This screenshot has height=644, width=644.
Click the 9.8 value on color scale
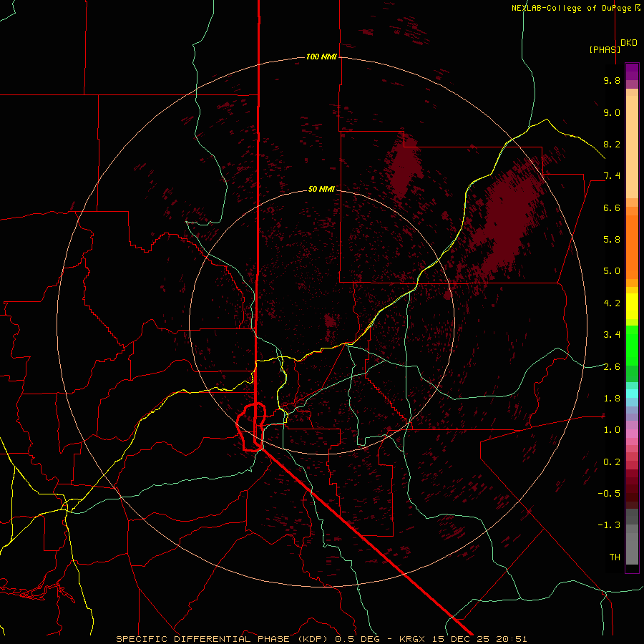click(612, 80)
